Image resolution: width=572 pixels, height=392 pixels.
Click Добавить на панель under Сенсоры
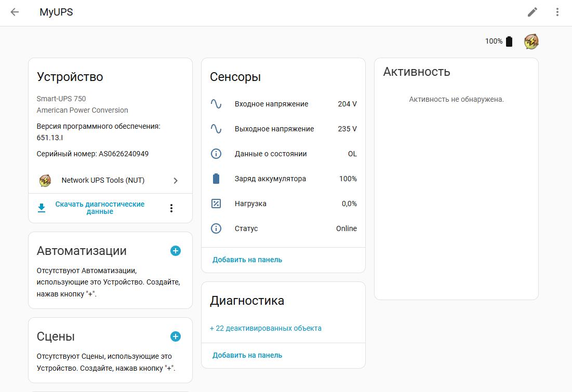click(x=247, y=260)
